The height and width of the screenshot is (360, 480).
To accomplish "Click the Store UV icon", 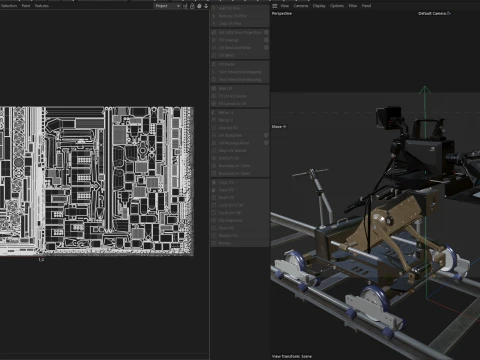I will pos(214,228).
